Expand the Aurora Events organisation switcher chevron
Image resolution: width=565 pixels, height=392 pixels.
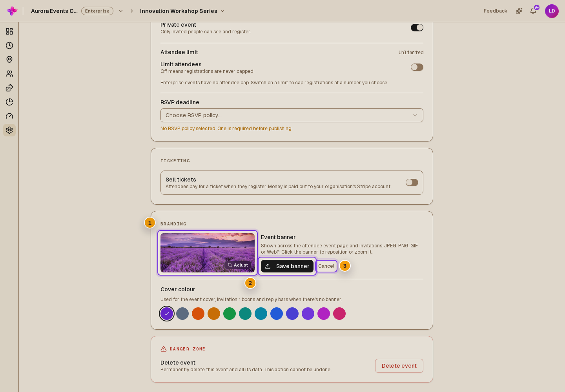tap(121, 11)
